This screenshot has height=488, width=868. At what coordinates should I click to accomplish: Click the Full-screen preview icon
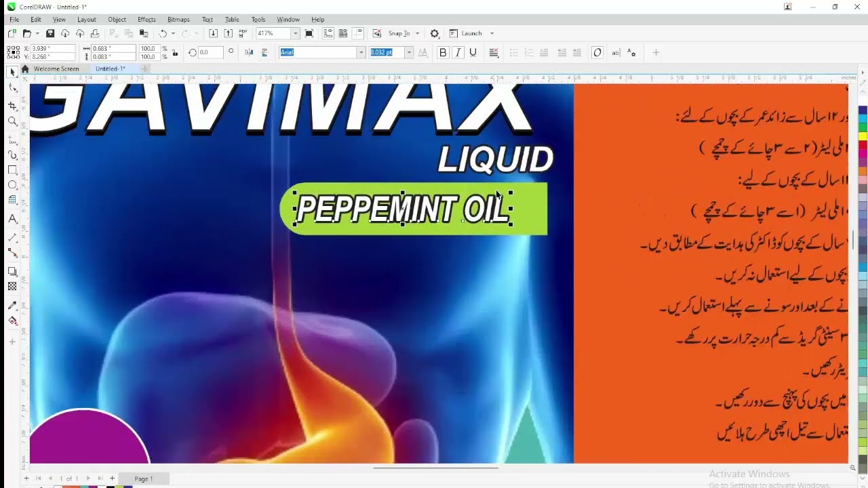pyautogui.click(x=309, y=33)
